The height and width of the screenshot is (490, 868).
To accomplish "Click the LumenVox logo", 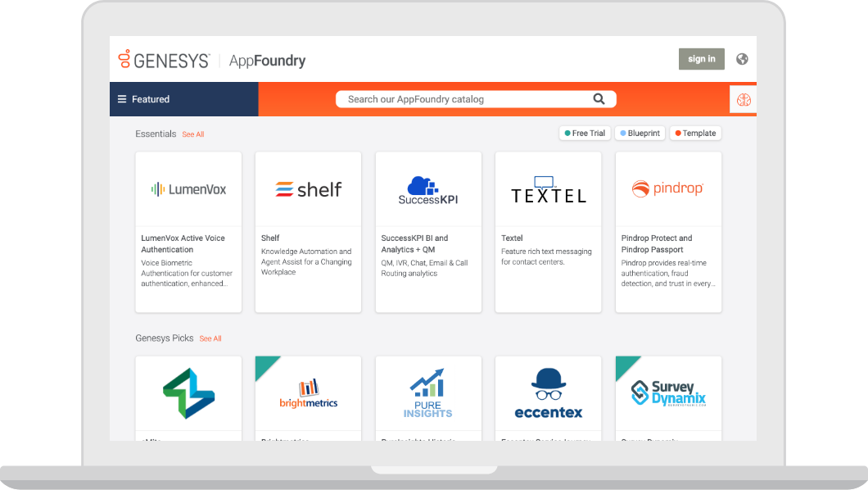I will pyautogui.click(x=189, y=189).
